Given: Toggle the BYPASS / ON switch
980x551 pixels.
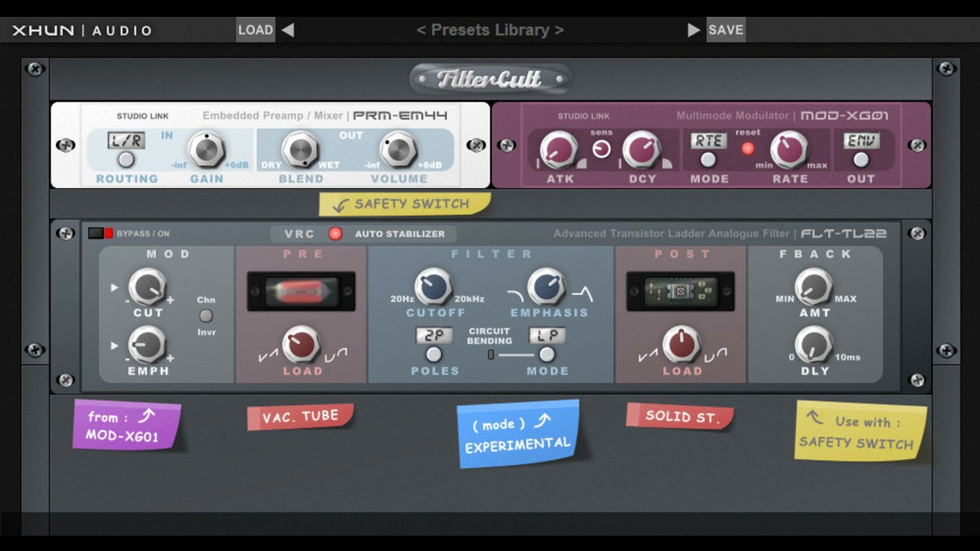Looking at the screenshot, I should point(100,233).
